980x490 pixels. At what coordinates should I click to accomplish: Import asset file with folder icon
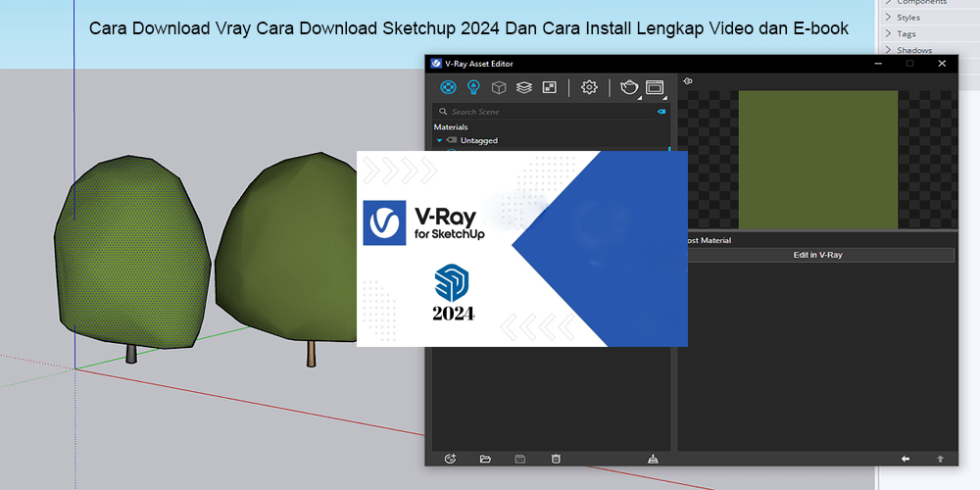[485, 459]
